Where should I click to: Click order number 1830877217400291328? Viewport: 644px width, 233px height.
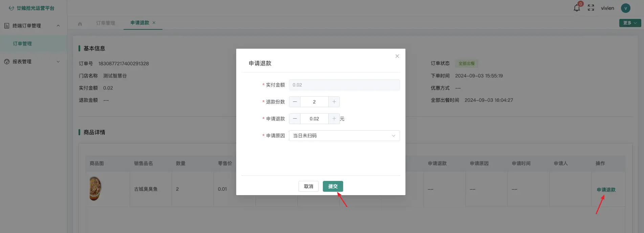(124, 64)
